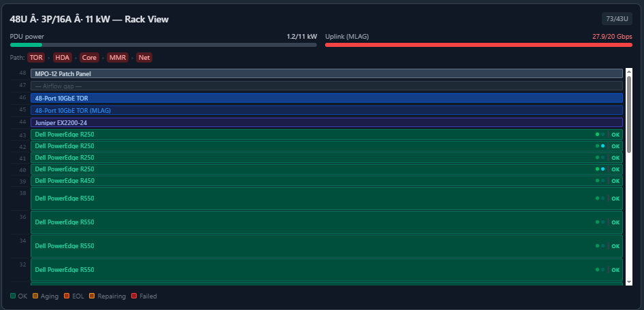Click the Repairing legend swatch
644x310 pixels.
92,296
